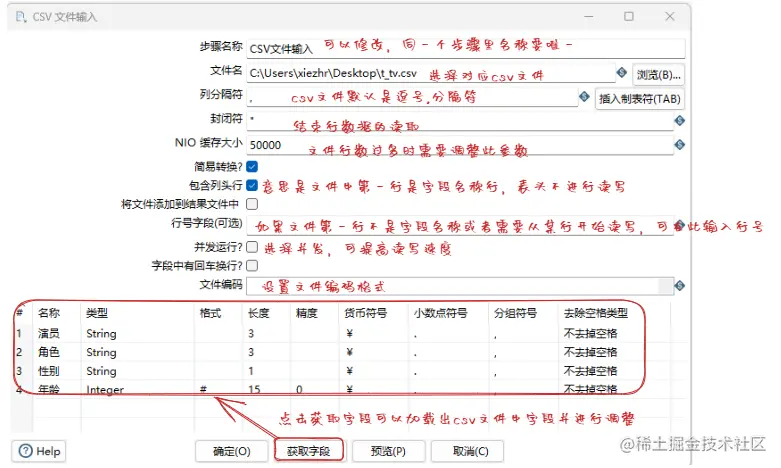Click the 获取字段 button
Screen dimensions: 781x468
[x=309, y=451]
